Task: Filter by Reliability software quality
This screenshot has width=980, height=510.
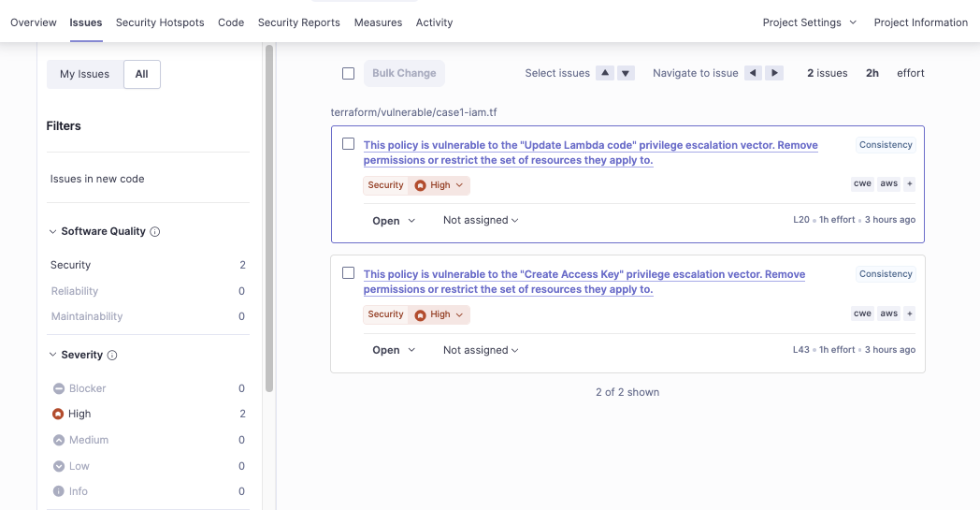Action: pos(148,291)
